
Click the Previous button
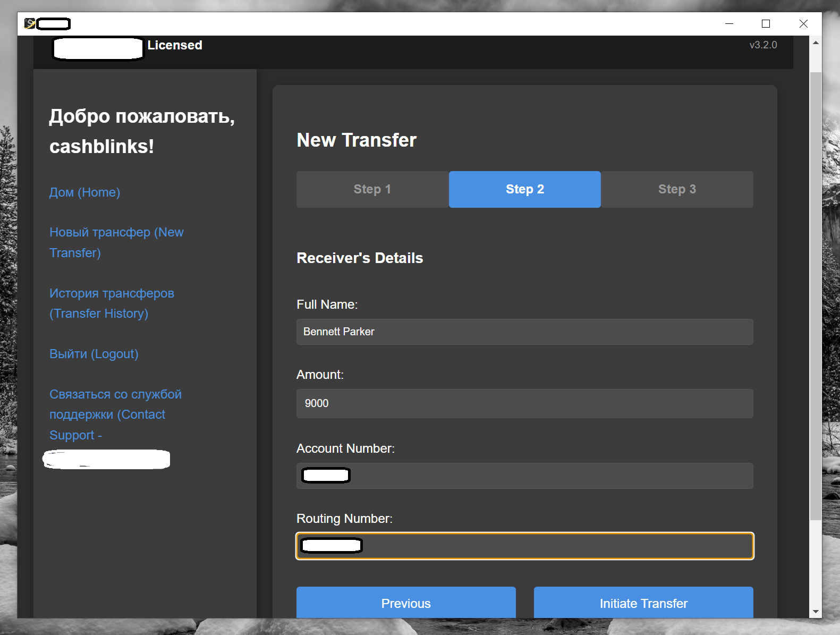point(406,603)
